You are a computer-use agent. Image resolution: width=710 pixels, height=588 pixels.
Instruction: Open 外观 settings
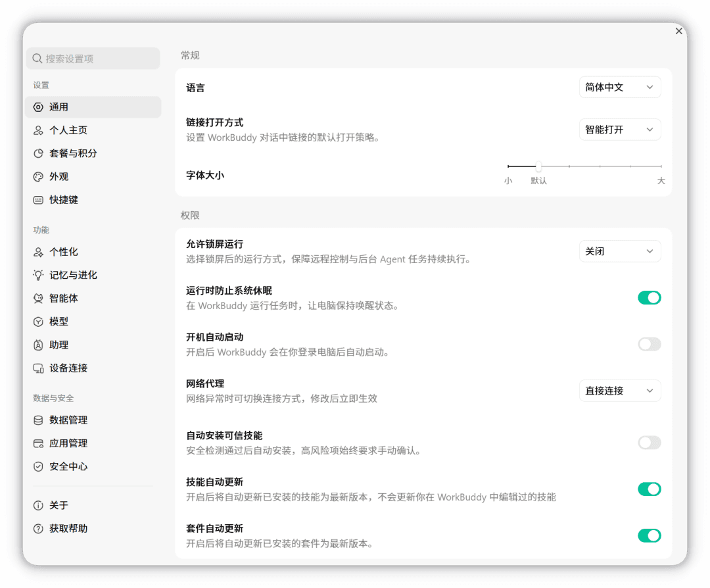tap(93, 177)
